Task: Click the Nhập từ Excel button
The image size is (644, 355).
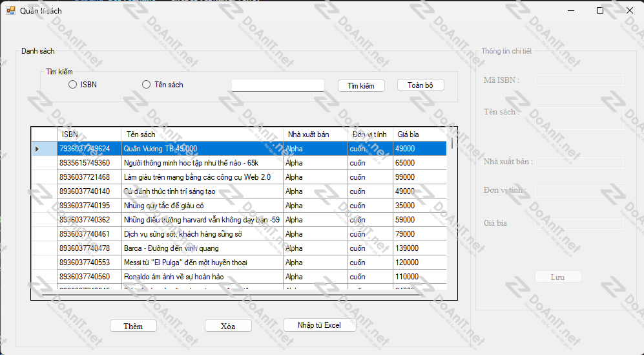Action: coord(319,325)
